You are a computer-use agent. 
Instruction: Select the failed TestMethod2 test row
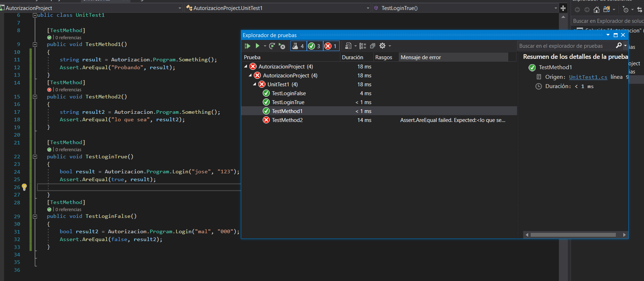[x=379, y=120]
